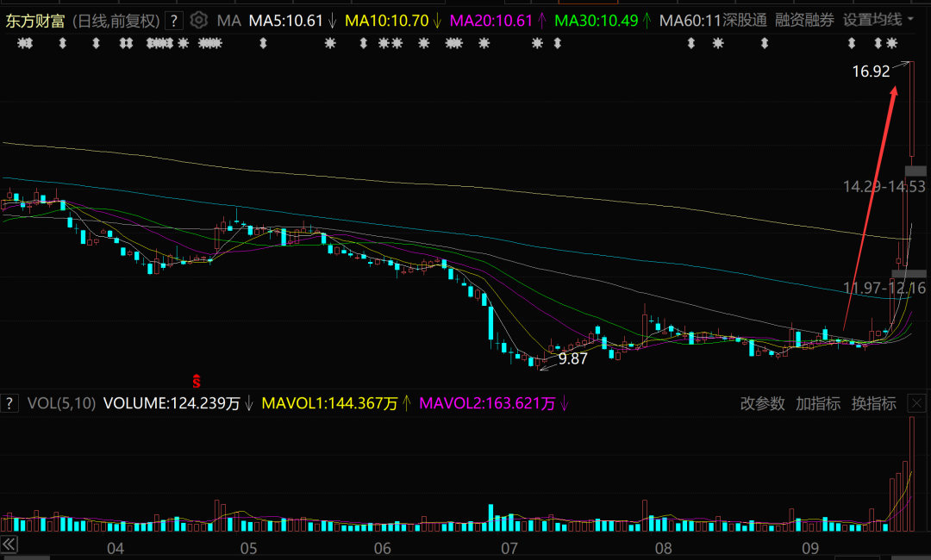Click the (日线,前复权) period label
The height and width of the screenshot is (560, 931).
(116, 21)
